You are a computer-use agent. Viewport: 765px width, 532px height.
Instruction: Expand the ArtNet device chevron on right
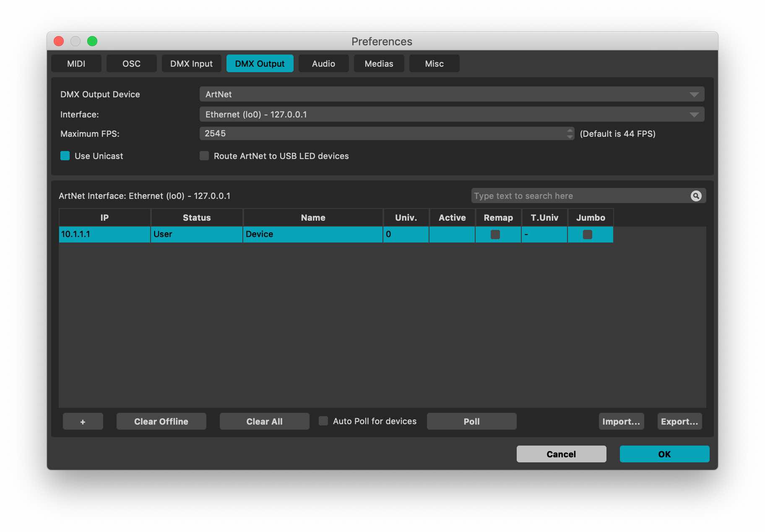pyautogui.click(x=694, y=94)
